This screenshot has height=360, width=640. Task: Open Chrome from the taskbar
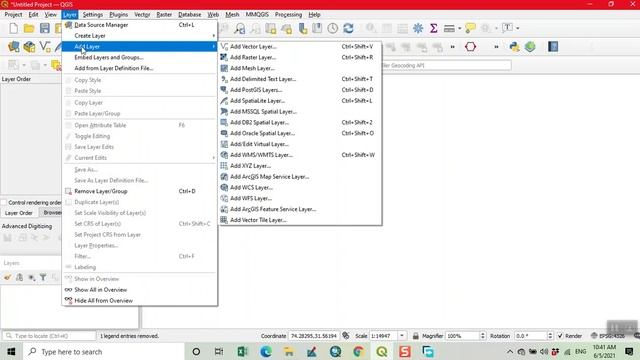pos(358,351)
